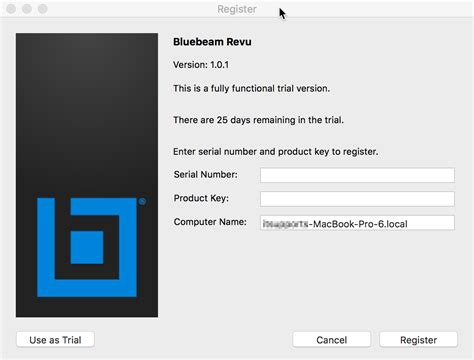The width and height of the screenshot is (474, 360).
Task: Click the Use as Trial button
Action: (55, 340)
